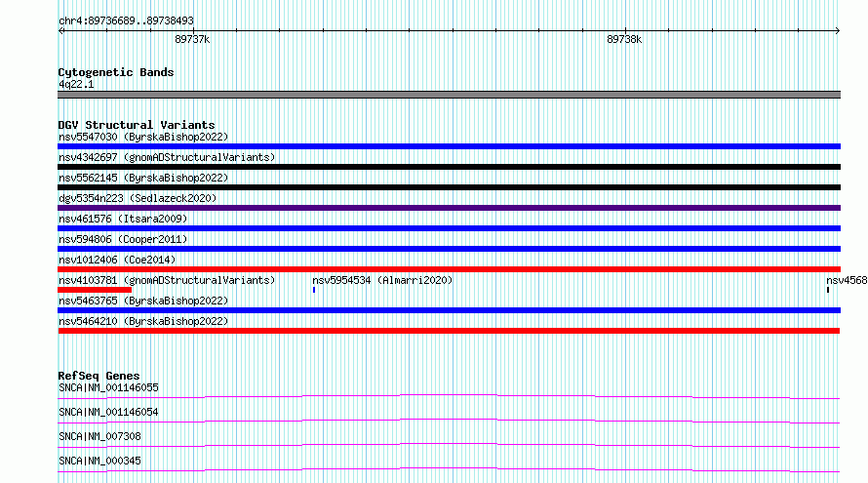The width and height of the screenshot is (868, 483).
Task: Click short red bar for nsv4103781
Action: point(95,290)
